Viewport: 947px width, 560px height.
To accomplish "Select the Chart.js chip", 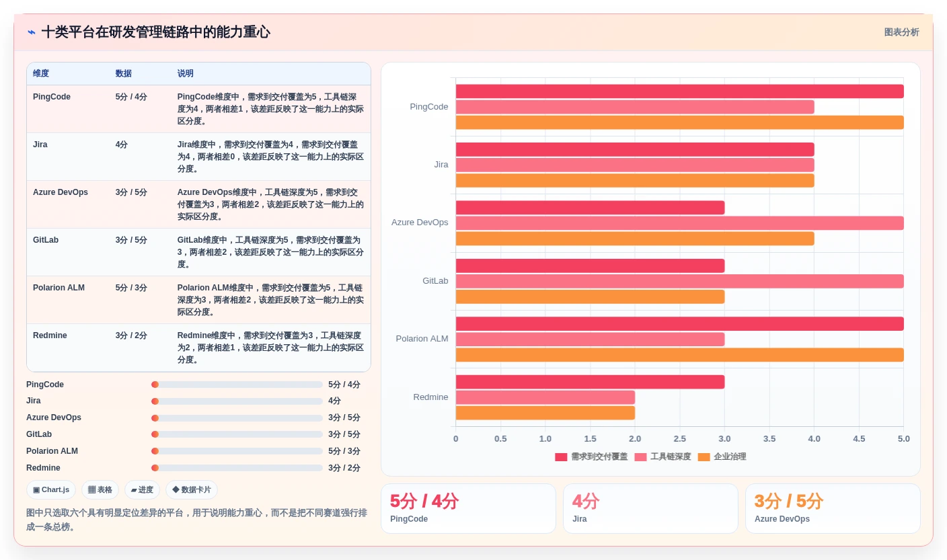I will [51, 489].
